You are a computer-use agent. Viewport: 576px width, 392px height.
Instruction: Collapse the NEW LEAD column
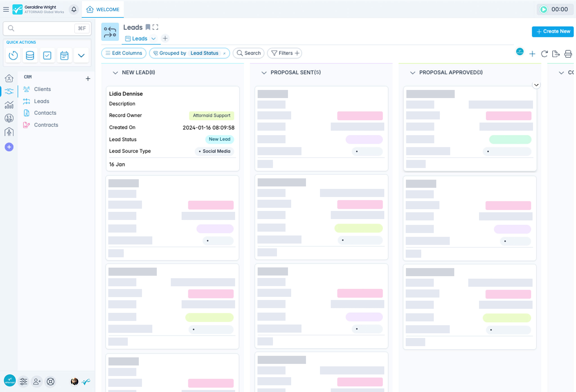pos(115,73)
